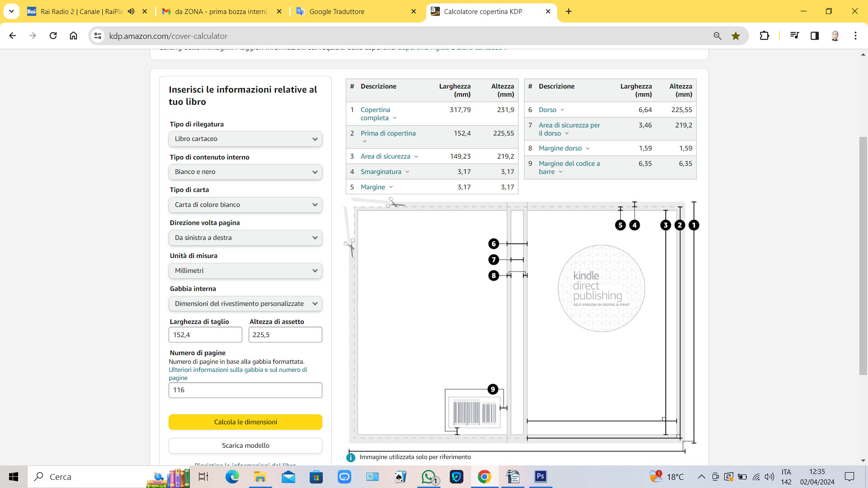
Task: Open the Gabbia interna dropdown
Action: [x=245, y=304]
